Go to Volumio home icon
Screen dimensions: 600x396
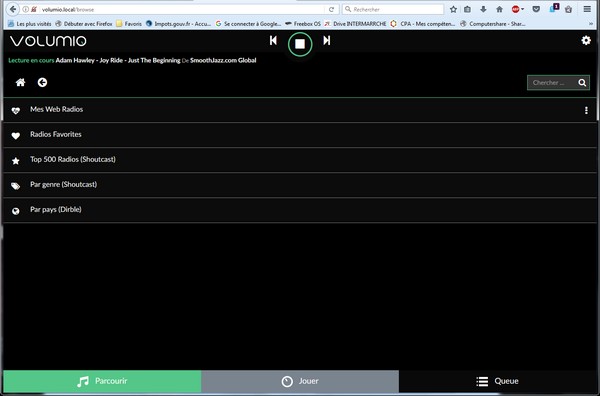click(20, 82)
